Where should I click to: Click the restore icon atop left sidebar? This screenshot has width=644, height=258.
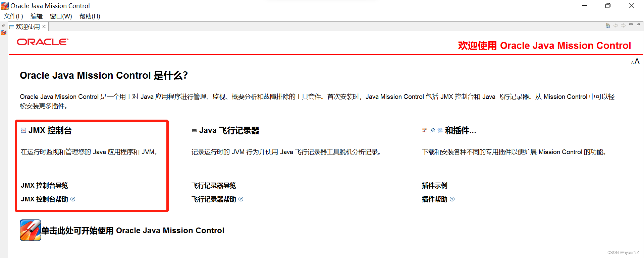[4, 25]
